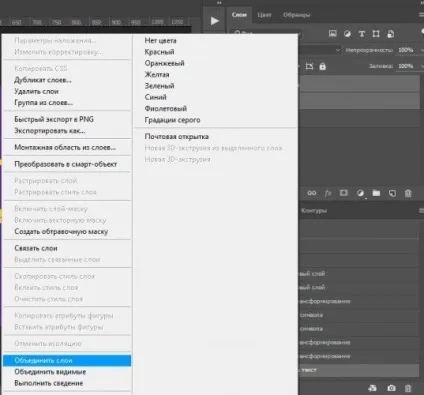Create a new layer with the page icon
Image resolution: width=424 pixels, height=395 pixels.
(392, 193)
